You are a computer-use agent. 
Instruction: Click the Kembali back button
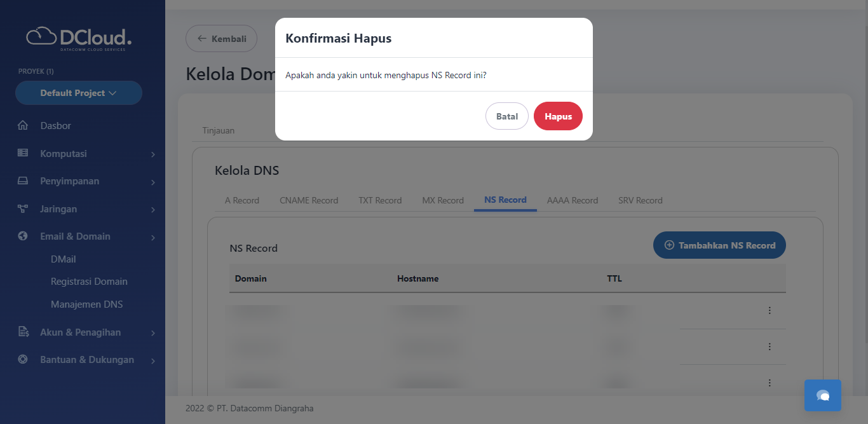point(221,38)
